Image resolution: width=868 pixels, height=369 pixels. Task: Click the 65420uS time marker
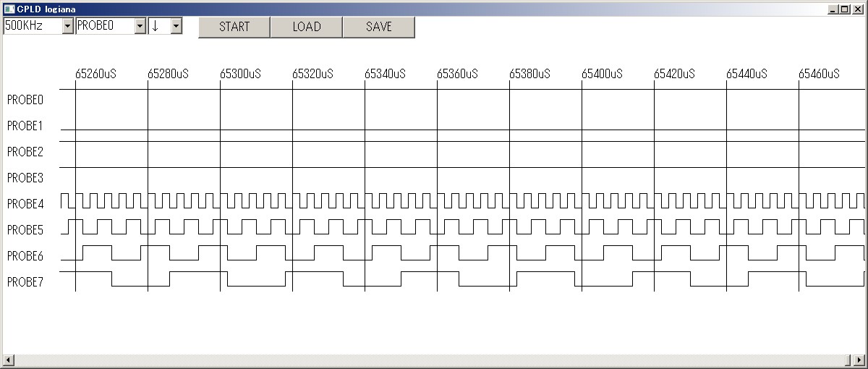674,74
